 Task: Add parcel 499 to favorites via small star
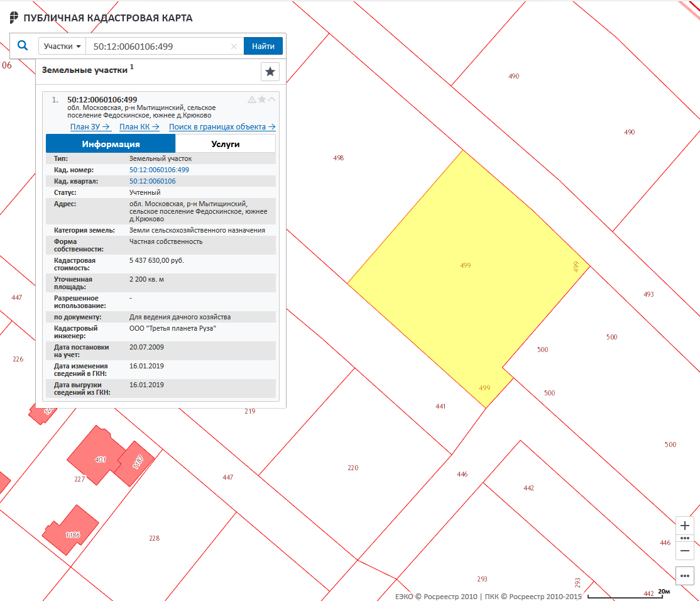click(x=262, y=99)
